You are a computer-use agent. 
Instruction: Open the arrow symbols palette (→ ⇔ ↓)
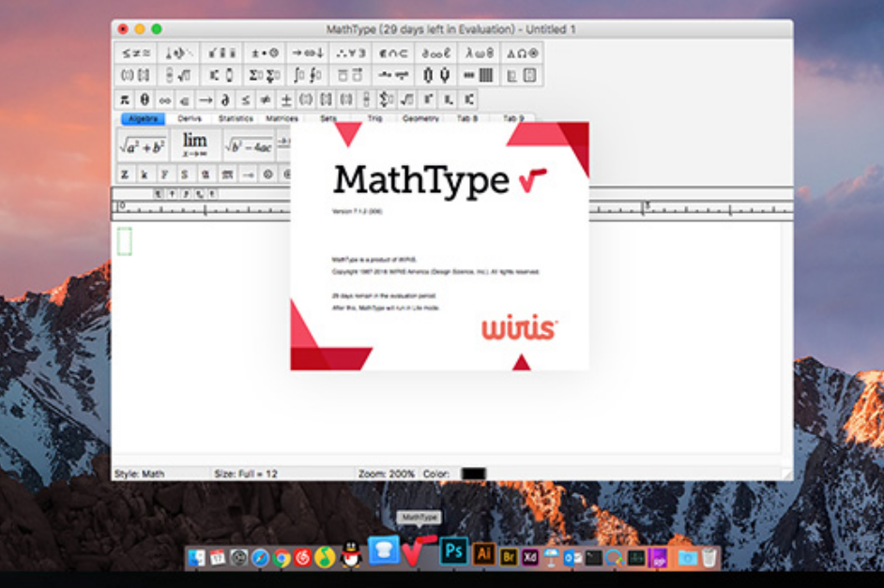point(307,53)
